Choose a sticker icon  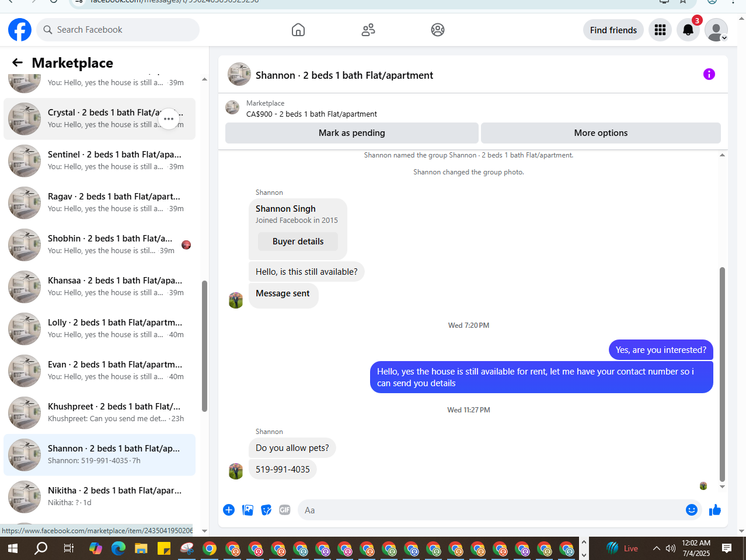pyautogui.click(x=266, y=510)
